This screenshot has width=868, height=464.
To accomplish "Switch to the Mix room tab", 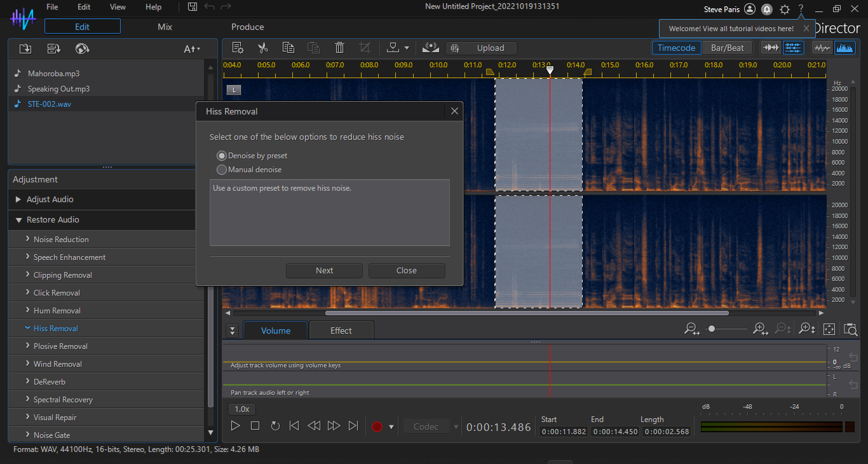I will pos(165,27).
